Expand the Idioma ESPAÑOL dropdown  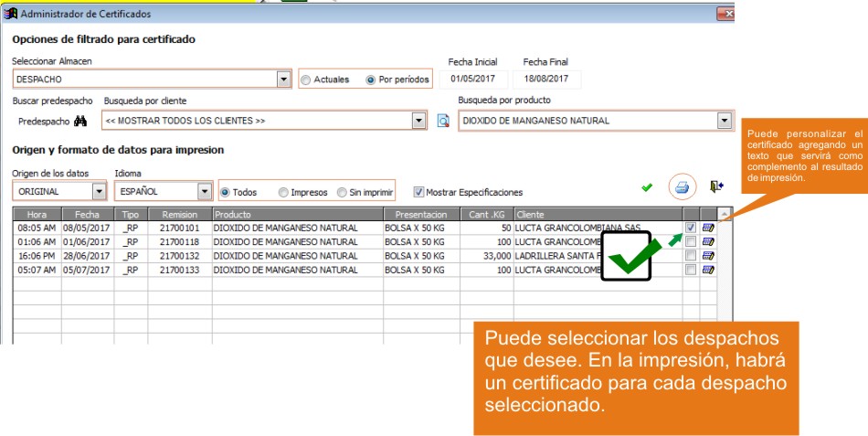[x=205, y=191]
